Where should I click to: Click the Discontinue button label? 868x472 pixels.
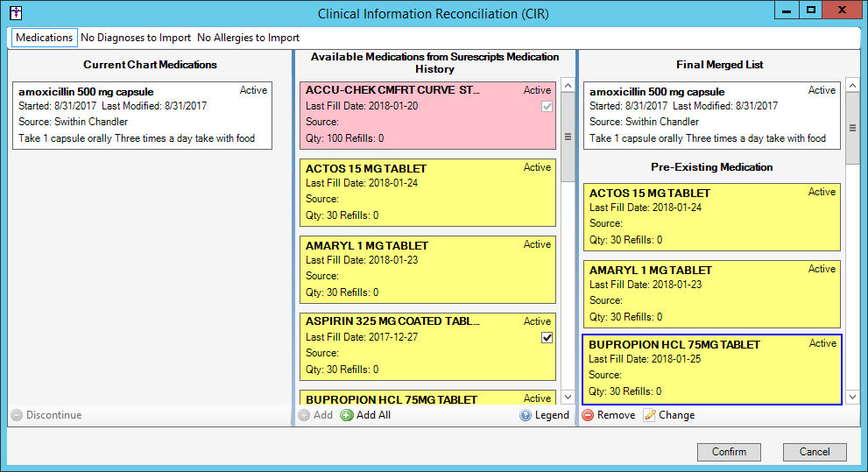[53, 415]
